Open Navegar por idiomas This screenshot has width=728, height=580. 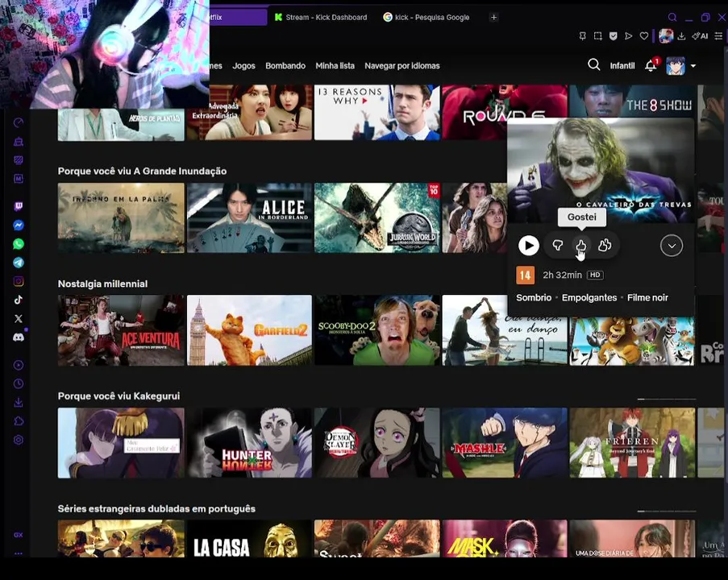[402, 66]
